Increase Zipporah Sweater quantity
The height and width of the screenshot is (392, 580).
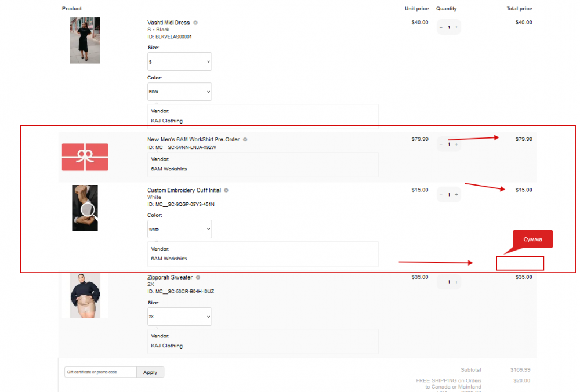[456, 282]
